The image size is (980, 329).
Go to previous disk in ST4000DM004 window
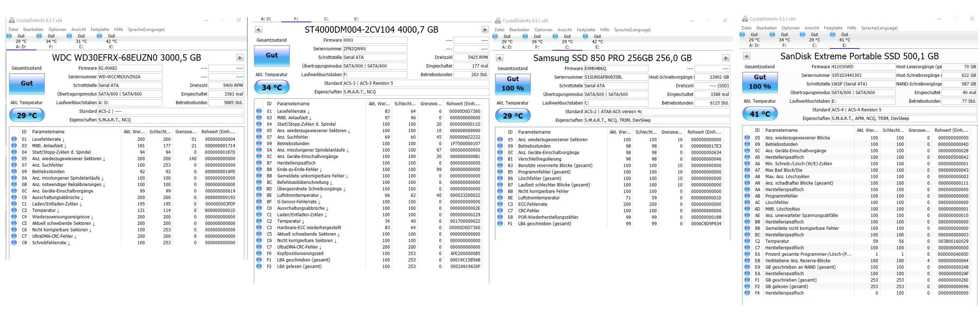(258, 30)
